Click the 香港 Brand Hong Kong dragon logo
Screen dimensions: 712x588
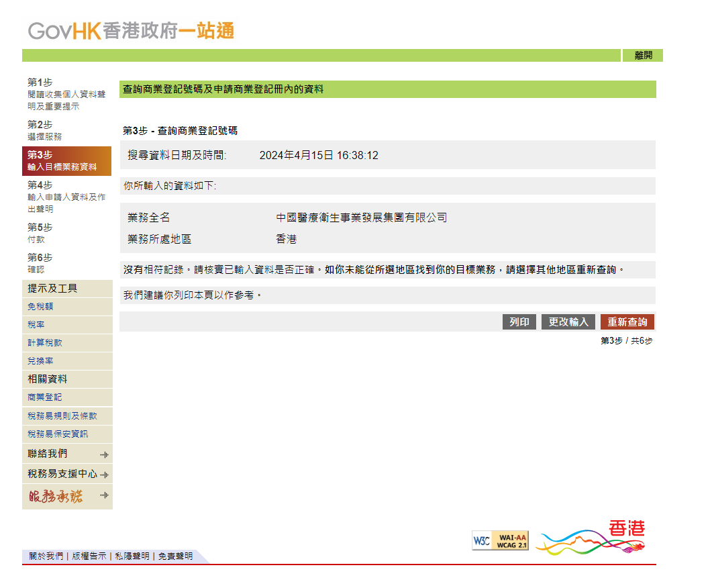pos(592,538)
